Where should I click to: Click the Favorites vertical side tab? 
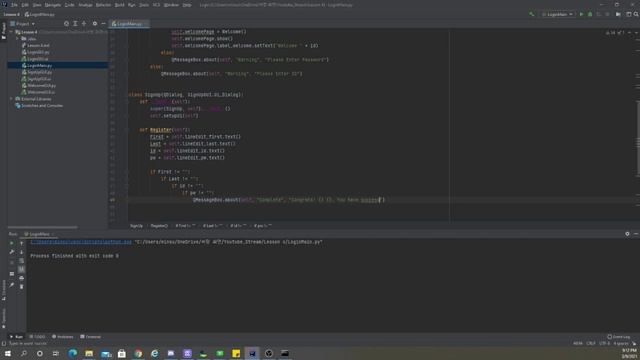tap(4, 318)
